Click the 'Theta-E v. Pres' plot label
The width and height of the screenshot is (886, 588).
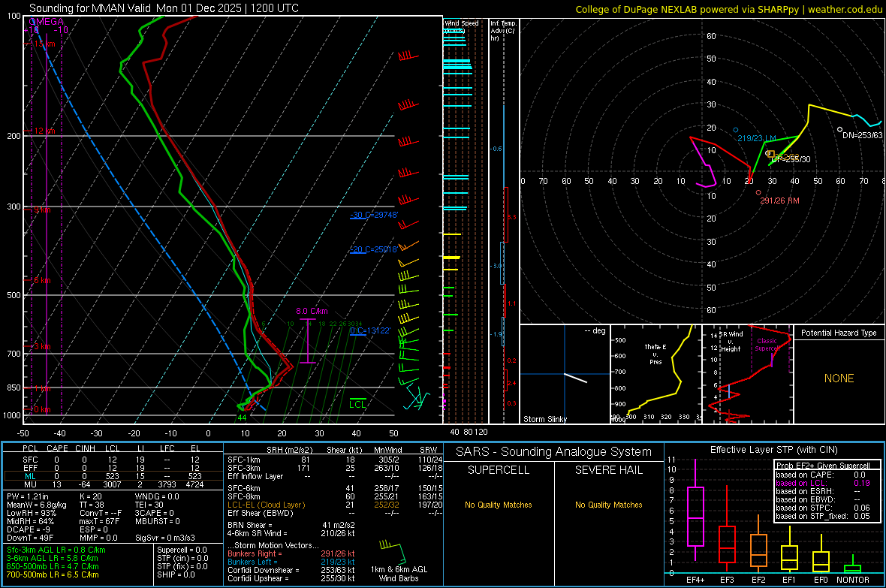pos(655,354)
